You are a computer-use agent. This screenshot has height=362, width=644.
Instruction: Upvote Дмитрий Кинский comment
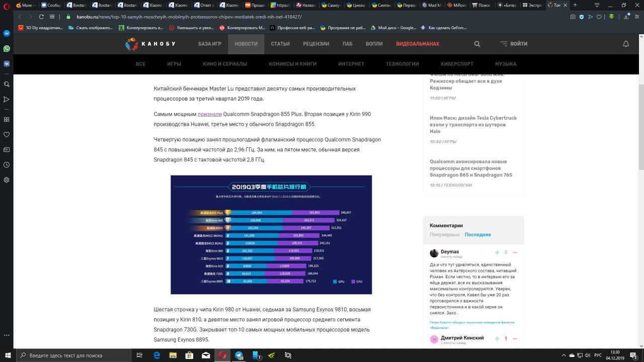497,338
